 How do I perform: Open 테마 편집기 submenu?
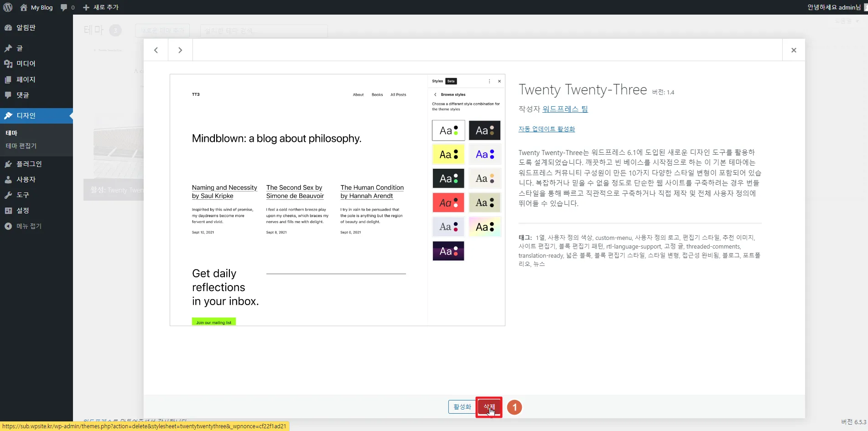21,146
